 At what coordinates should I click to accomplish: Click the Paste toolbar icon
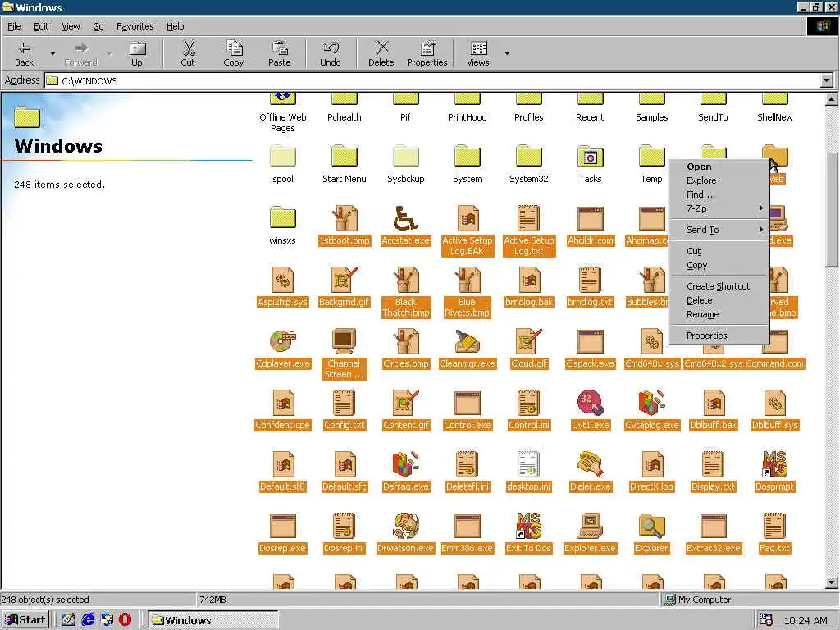[279, 48]
